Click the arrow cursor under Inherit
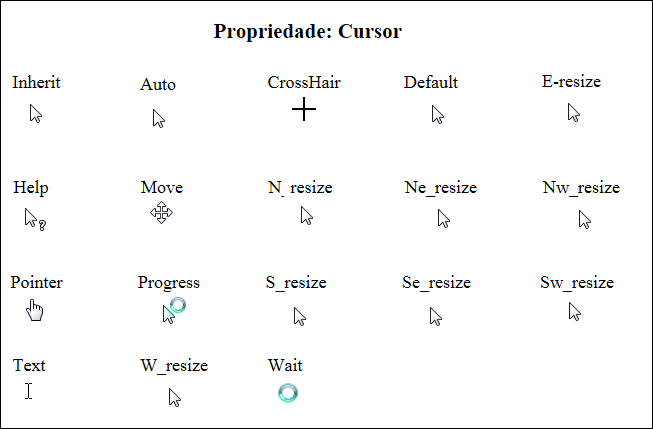Image resolution: width=653 pixels, height=429 pixels. 36,113
